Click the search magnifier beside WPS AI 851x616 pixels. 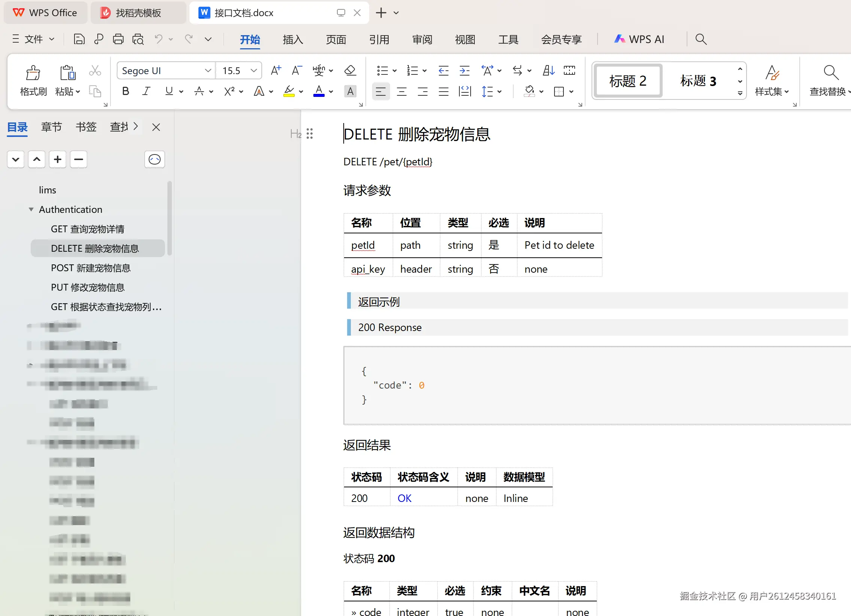(x=700, y=39)
